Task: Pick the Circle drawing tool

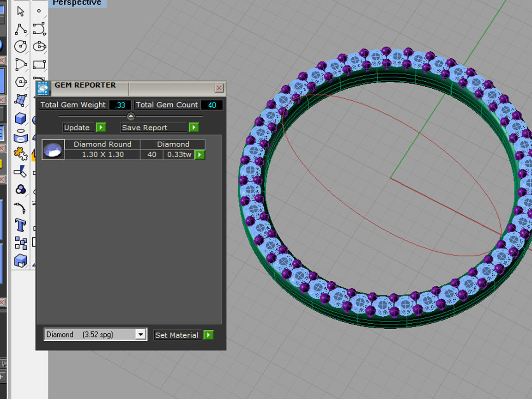Action: [21, 47]
